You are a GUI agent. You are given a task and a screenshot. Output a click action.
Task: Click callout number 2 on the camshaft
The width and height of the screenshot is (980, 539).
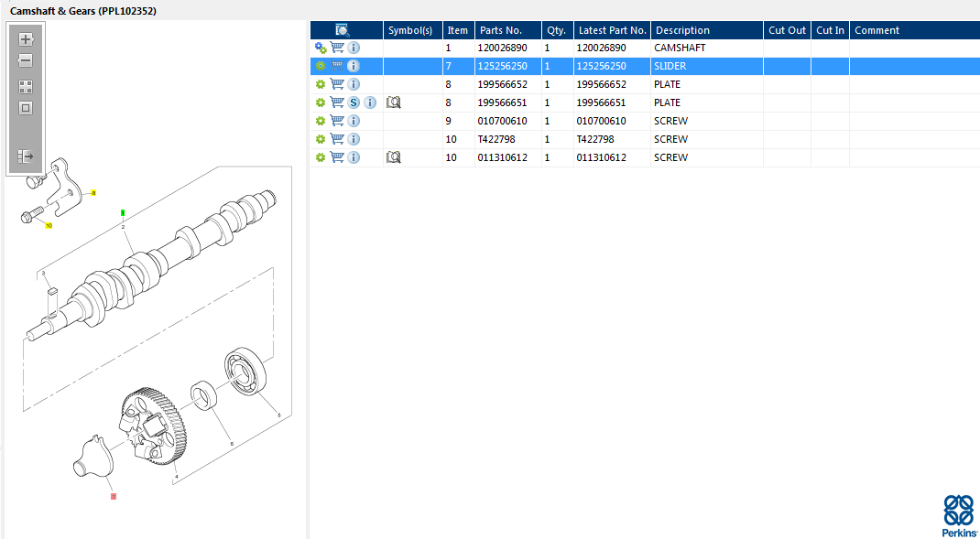pos(123,227)
